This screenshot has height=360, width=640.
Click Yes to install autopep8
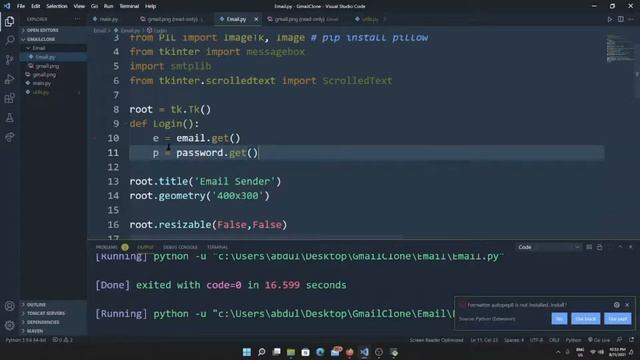559,319
